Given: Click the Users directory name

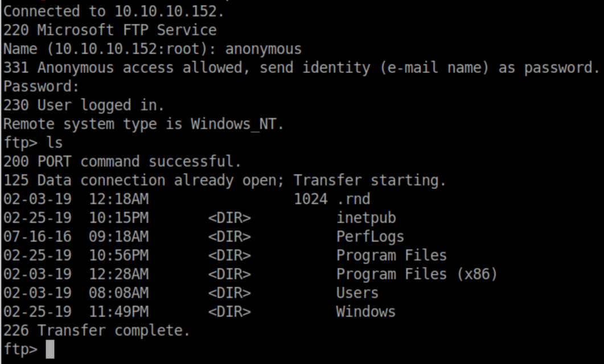Looking at the screenshot, I should pyautogui.click(x=357, y=293).
